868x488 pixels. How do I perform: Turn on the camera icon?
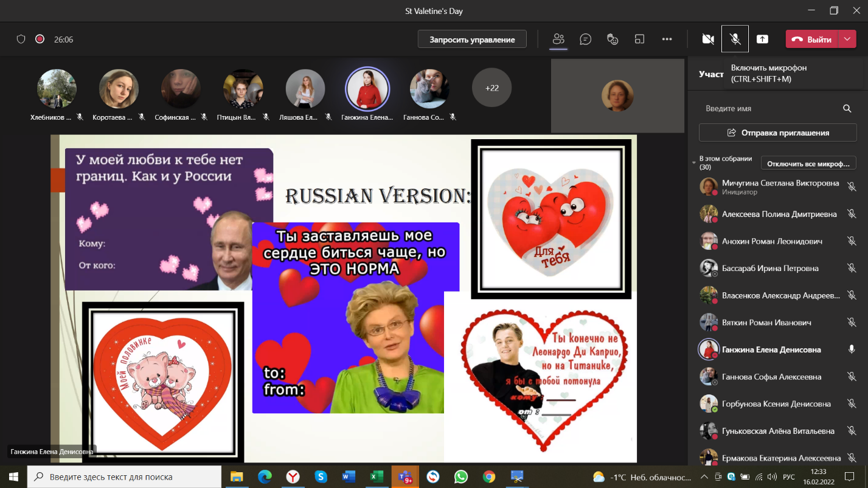tap(707, 38)
